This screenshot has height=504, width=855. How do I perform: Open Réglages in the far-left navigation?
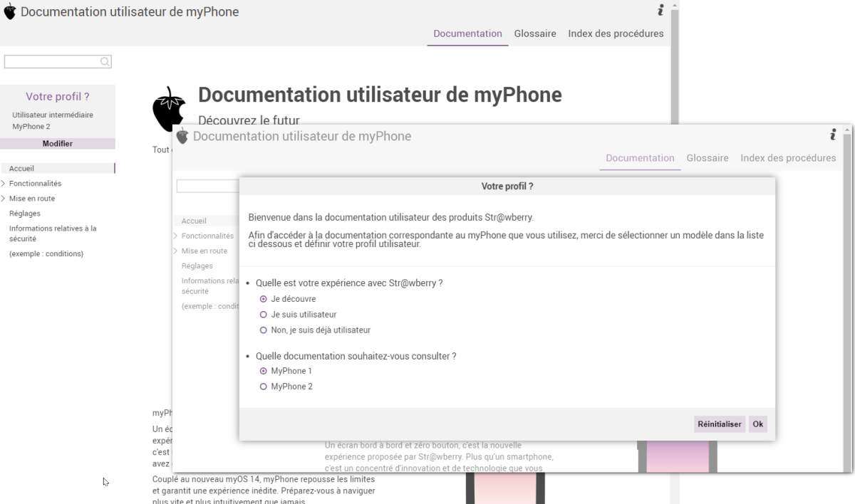tap(25, 214)
